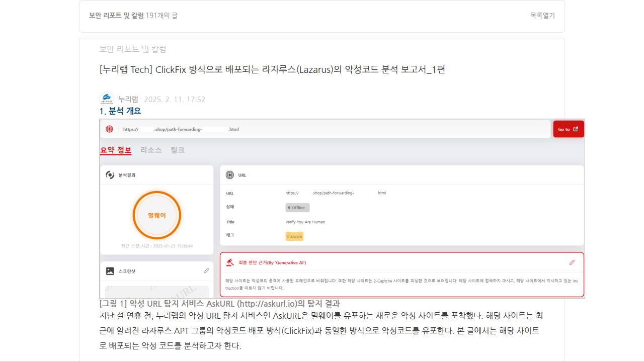
Task: Open the 보안 리포트 및 칼럼 category heading
Action: [x=116, y=16]
